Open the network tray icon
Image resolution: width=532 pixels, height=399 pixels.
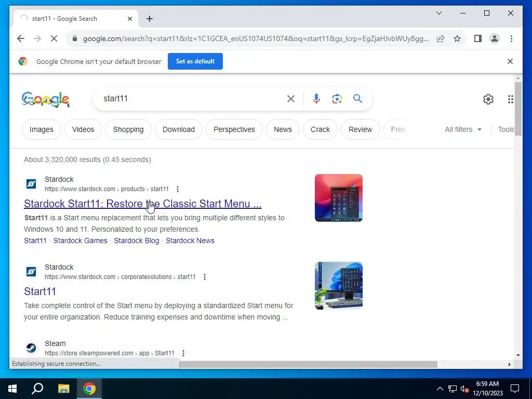[453, 389]
